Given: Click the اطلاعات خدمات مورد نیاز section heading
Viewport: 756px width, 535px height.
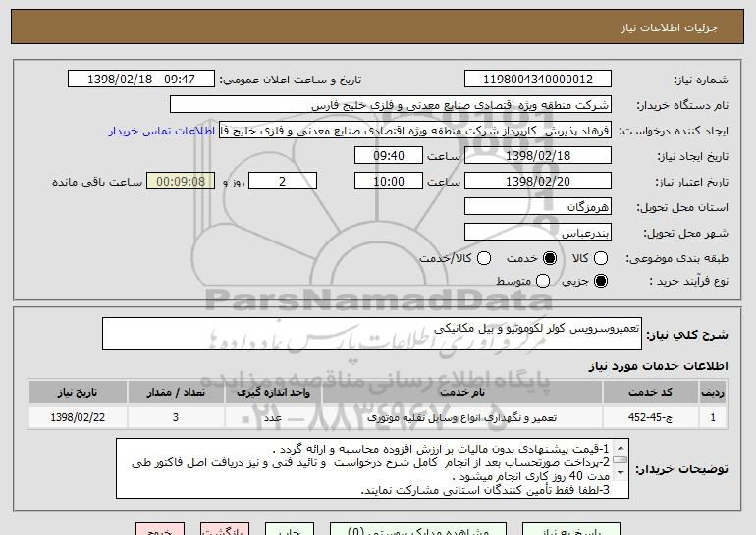Looking at the screenshot, I should (x=658, y=366).
